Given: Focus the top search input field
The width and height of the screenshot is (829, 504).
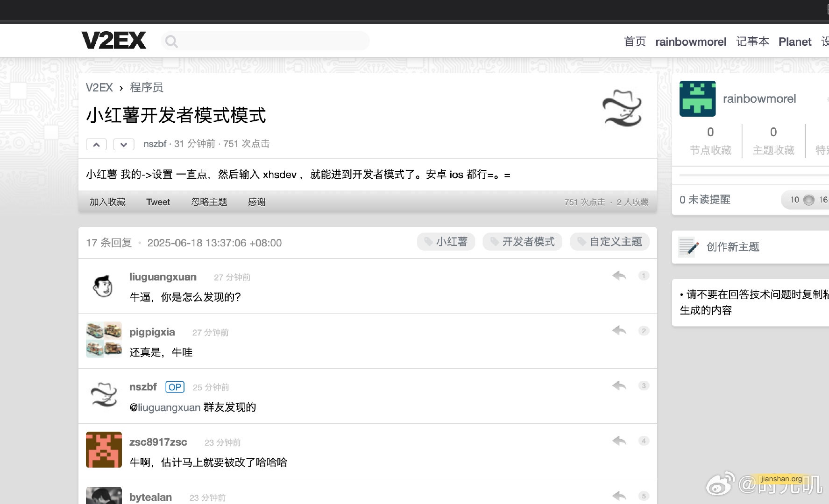Looking at the screenshot, I should coord(265,41).
